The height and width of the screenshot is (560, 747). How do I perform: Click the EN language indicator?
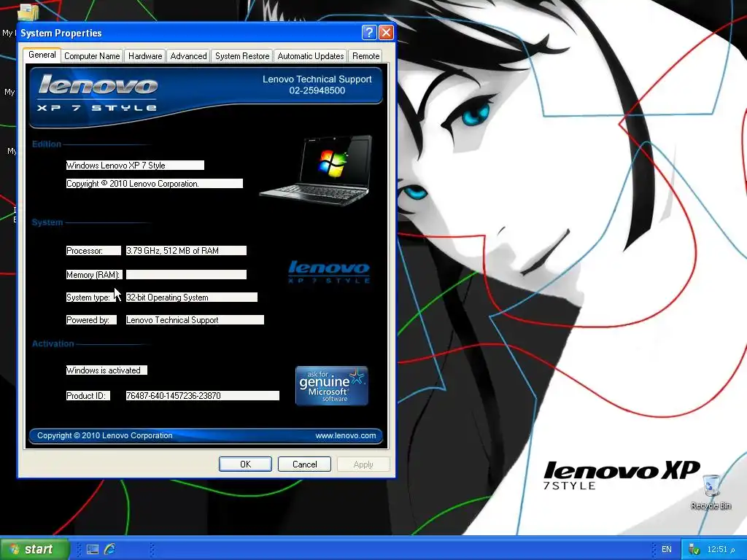click(x=667, y=549)
